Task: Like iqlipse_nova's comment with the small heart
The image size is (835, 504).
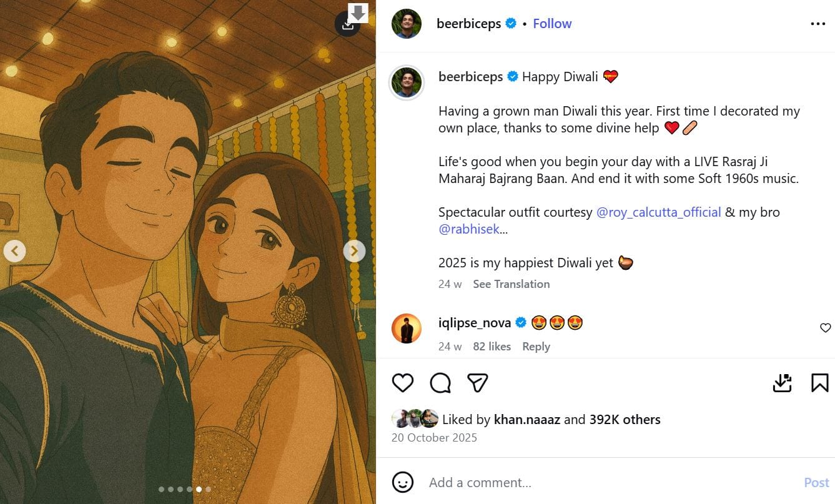Action: click(x=825, y=328)
